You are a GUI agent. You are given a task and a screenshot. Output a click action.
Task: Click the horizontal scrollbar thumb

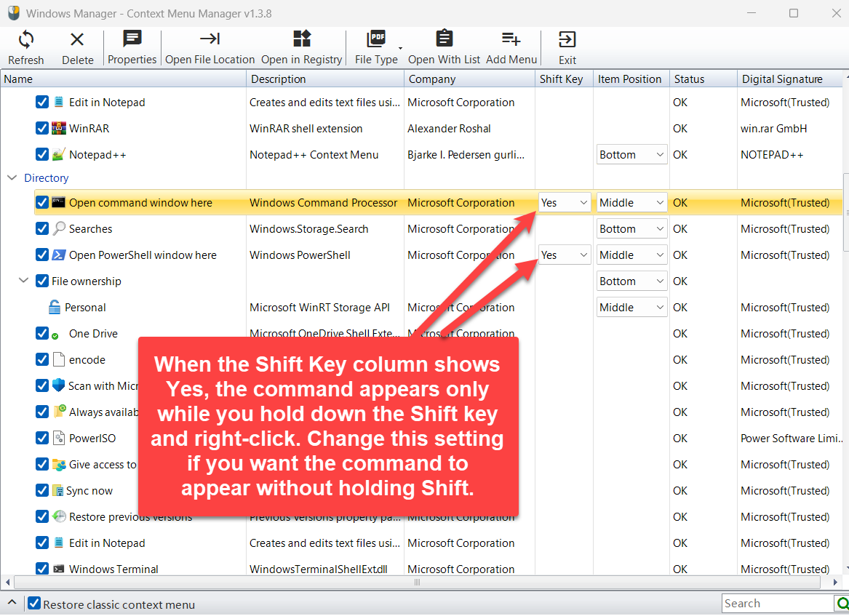(x=417, y=583)
